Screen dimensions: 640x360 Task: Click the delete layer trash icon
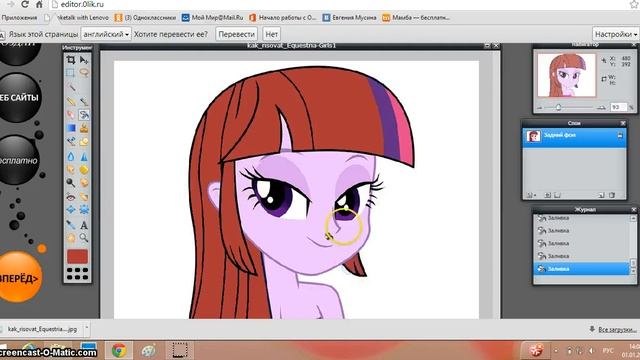pyautogui.click(x=612, y=196)
